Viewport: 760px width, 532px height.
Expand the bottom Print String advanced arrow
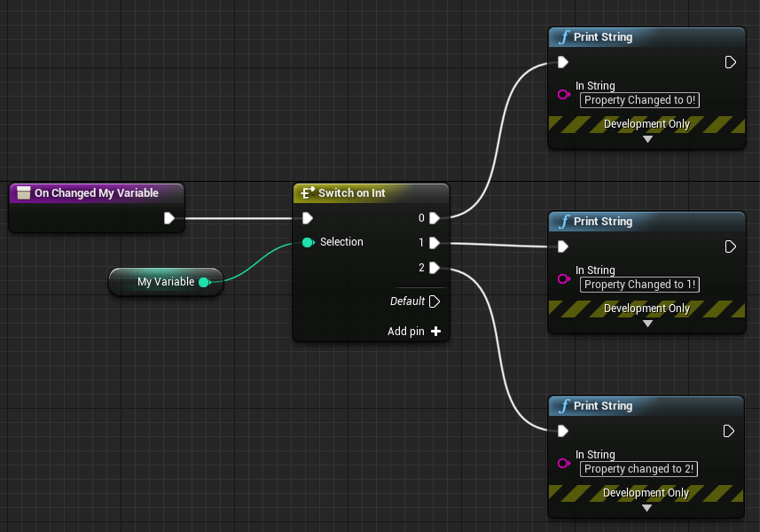click(646, 508)
